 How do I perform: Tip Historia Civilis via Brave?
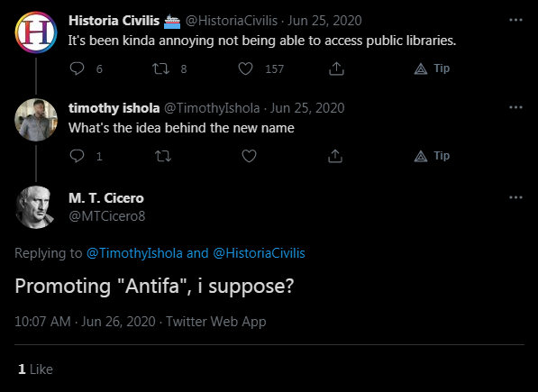pyautogui.click(x=432, y=68)
